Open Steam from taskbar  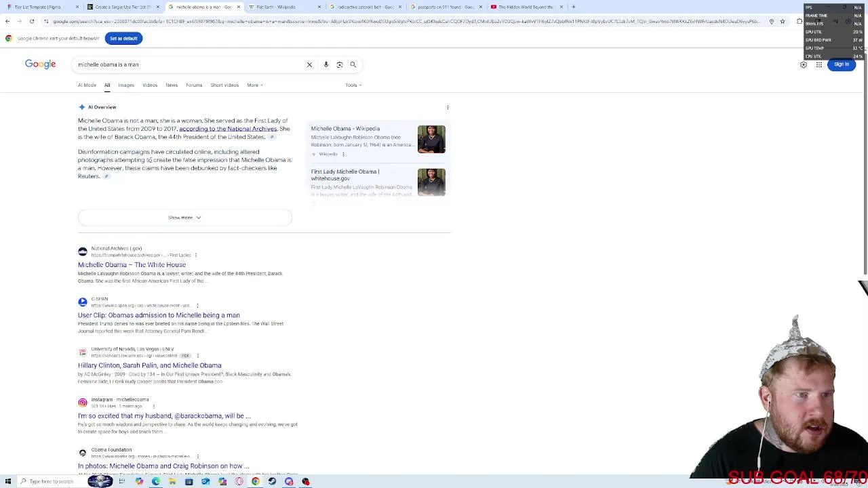coord(272,481)
